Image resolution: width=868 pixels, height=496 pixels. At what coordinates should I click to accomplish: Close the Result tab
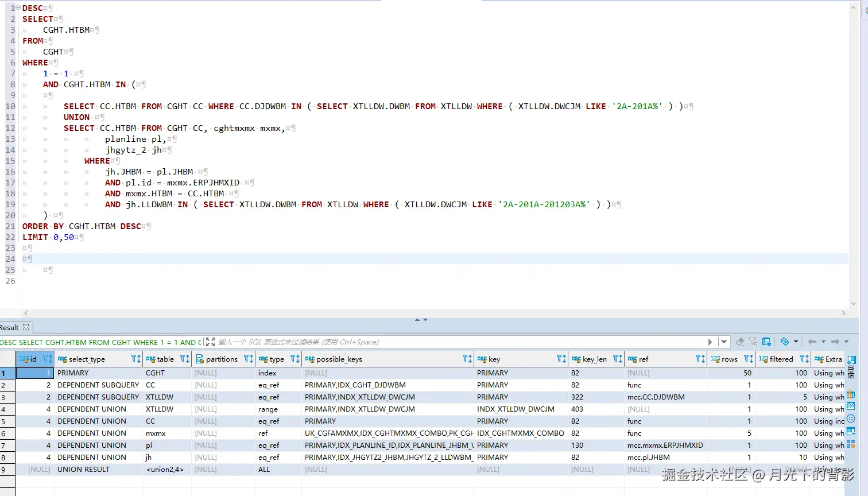(26, 327)
